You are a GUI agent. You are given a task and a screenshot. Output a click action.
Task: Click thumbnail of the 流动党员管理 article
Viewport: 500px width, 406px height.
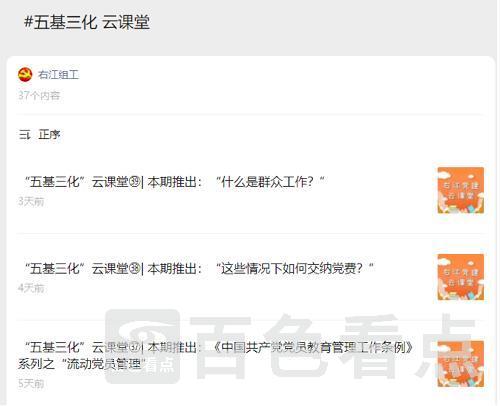pyautogui.click(x=461, y=364)
